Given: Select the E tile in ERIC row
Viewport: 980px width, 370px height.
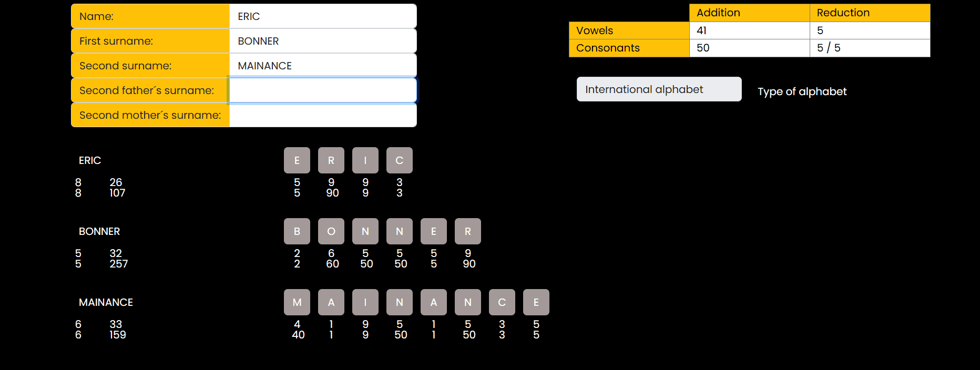Looking at the screenshot, I should tap(297, 160).
